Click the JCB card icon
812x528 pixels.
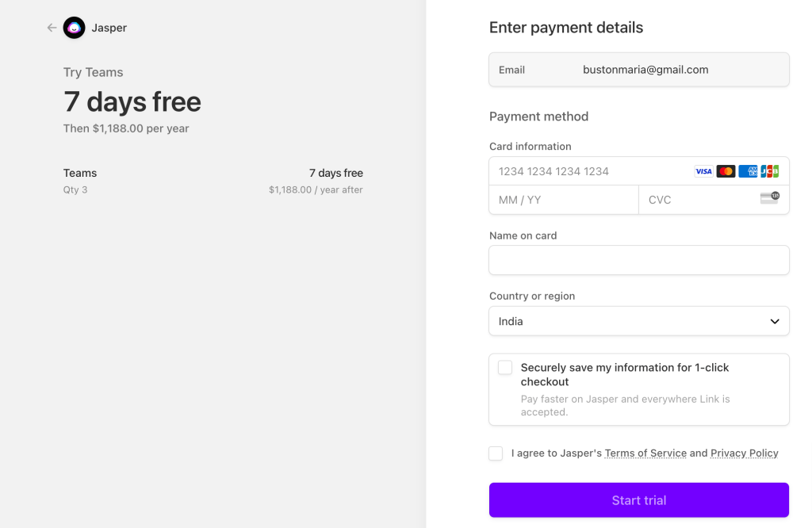pos(768,171)
